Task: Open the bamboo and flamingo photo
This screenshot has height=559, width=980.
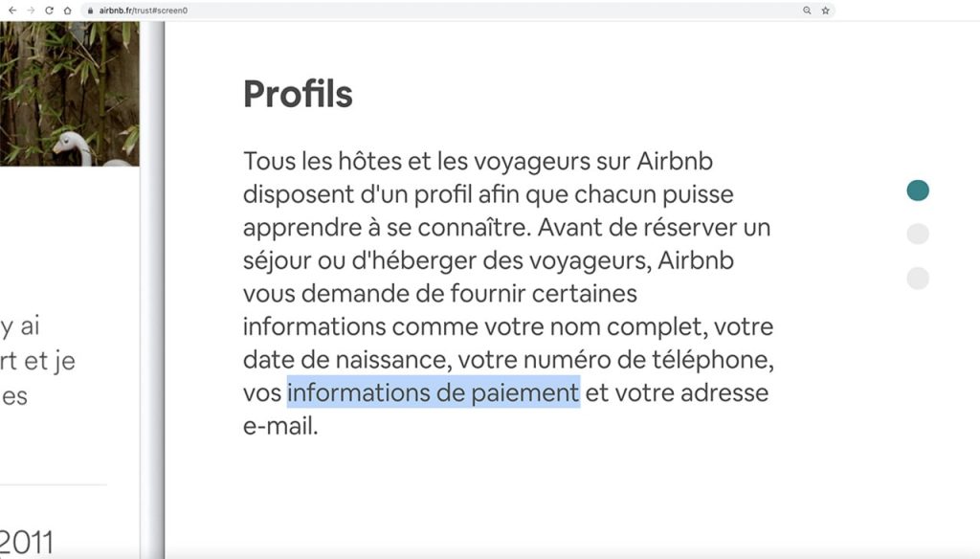Action: (69, 94)
